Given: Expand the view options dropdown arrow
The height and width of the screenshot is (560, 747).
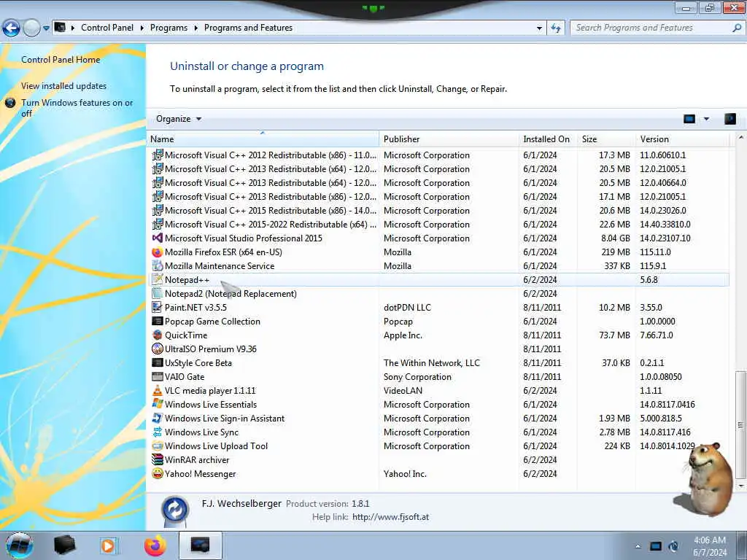Looking at the screenshot, I should coord(706,119).
